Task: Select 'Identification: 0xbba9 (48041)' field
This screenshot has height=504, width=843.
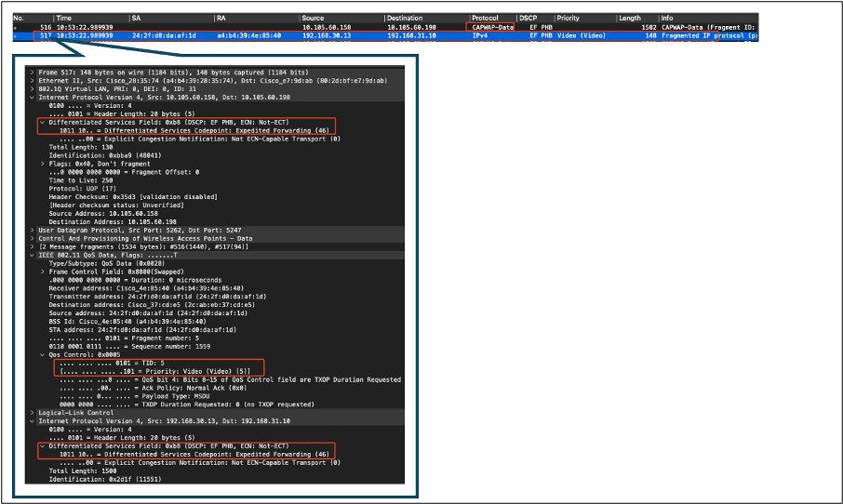Action: click(x=105, y=155)
